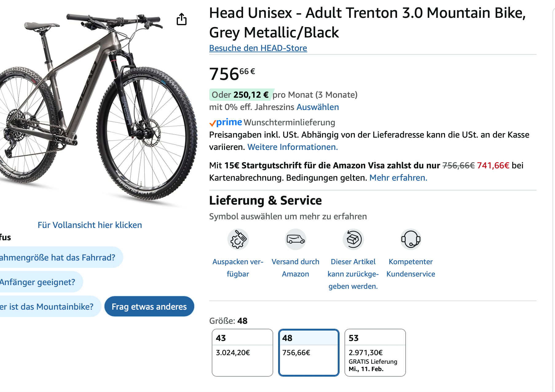Click the Kompetenter Kundenservice label
Image resolution: width=555 pixels, height=392 pixels.
411,268
